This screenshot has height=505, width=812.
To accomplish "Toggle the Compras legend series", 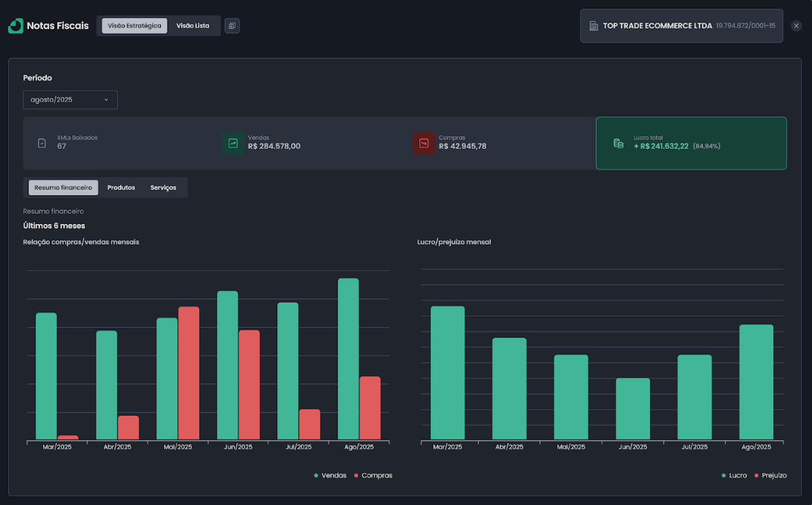I will point(373,476).
